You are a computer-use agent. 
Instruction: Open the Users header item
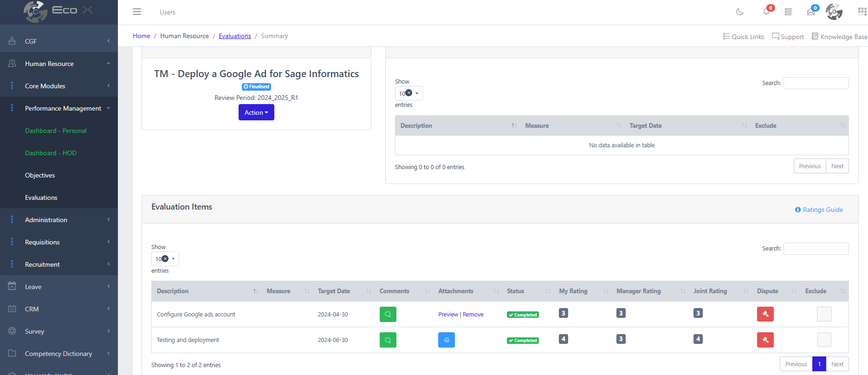(x=168, y=12)
